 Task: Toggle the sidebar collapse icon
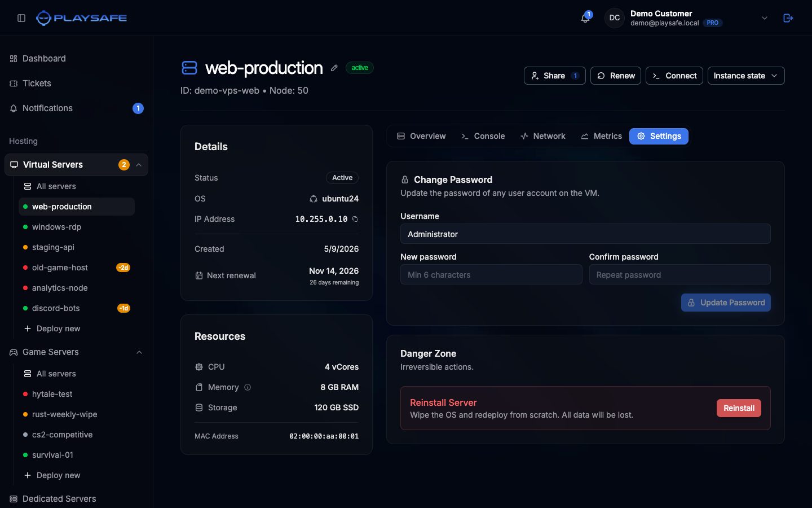point(21,18)
